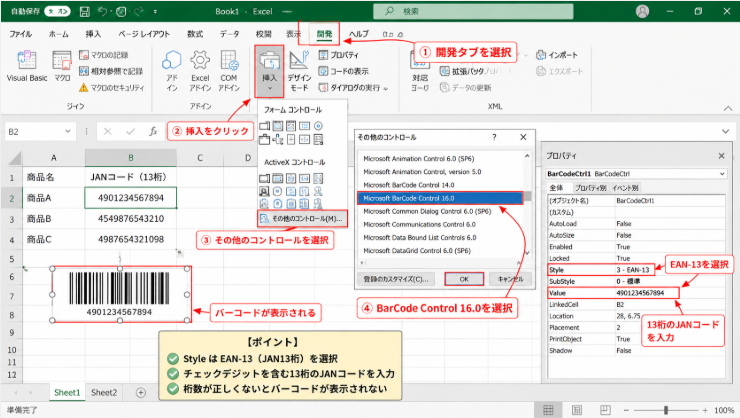Click データの更新 in XML group

coord(465,87)
